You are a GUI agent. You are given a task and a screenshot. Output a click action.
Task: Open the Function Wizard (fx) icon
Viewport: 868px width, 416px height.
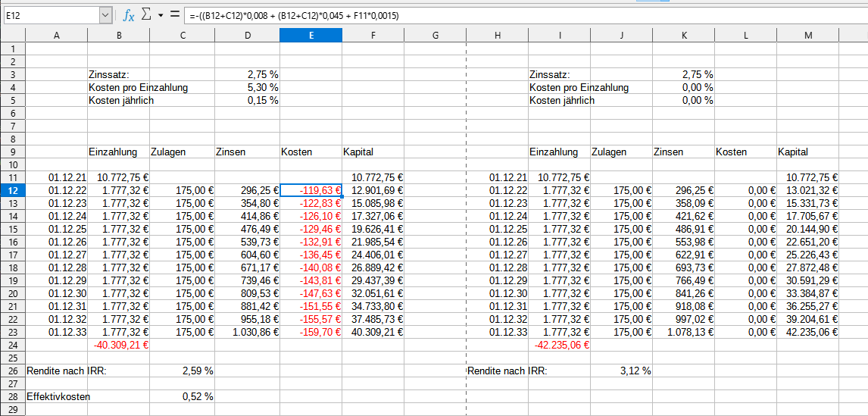tap(130, 15)
